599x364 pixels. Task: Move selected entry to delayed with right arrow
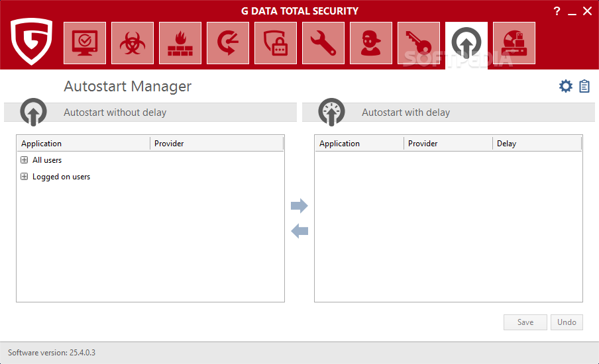point(299,206)
